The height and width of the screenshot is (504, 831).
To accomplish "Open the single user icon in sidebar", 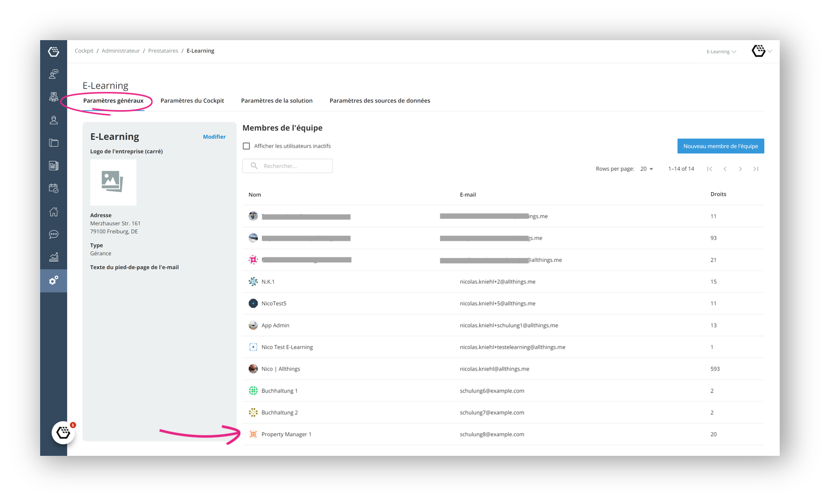I will 54,120.
